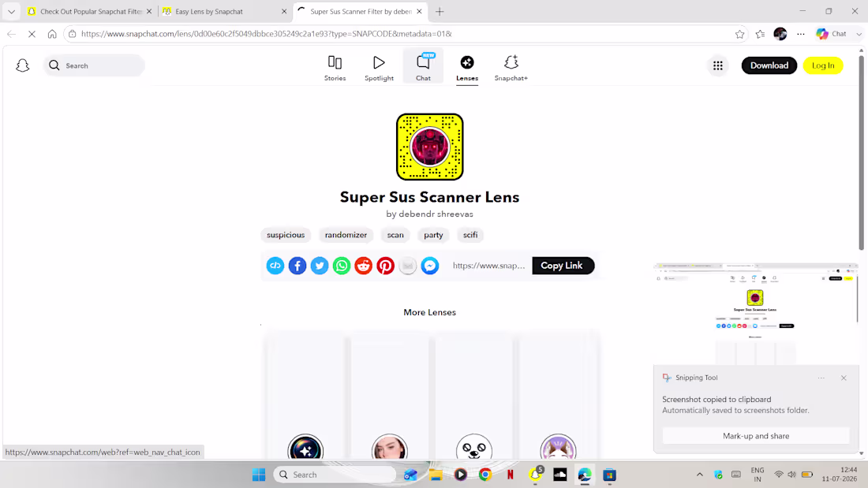Viewport: 868px width, 488px height.
Task: Click the Snapchat search field
Action: [x=94, y=65]
